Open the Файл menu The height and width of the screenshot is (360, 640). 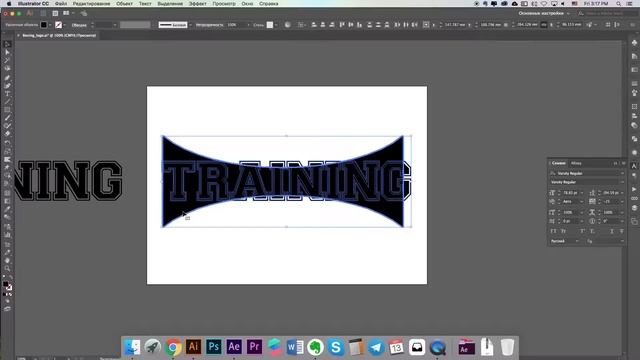click(x=61, y=4)
